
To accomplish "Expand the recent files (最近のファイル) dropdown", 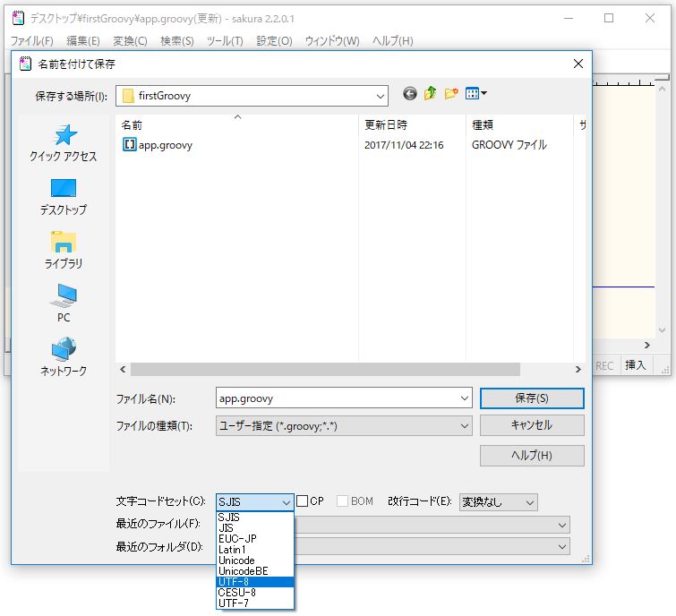I will (562, 525).
